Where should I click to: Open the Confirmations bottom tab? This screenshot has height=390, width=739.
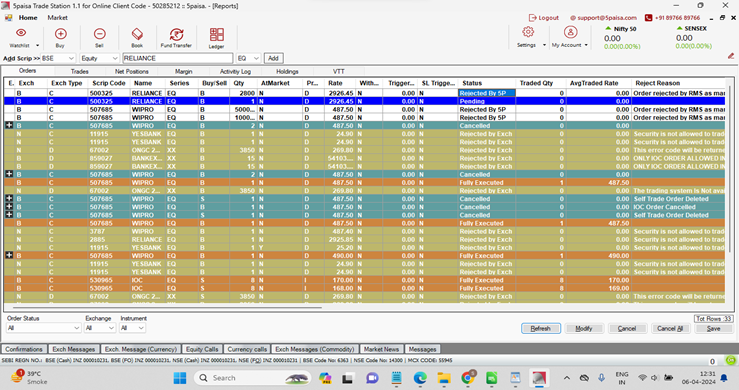tap(24, 349)
